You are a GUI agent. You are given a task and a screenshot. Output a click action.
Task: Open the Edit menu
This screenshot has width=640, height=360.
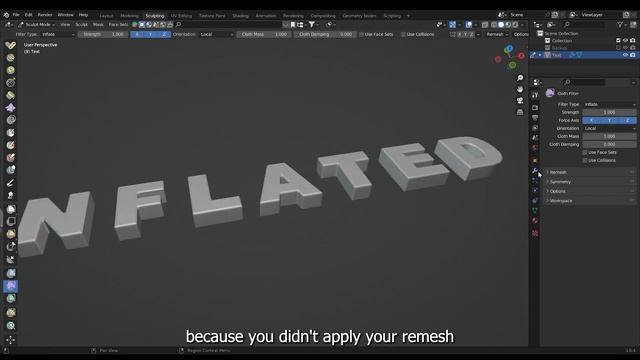tap(29, 15)
